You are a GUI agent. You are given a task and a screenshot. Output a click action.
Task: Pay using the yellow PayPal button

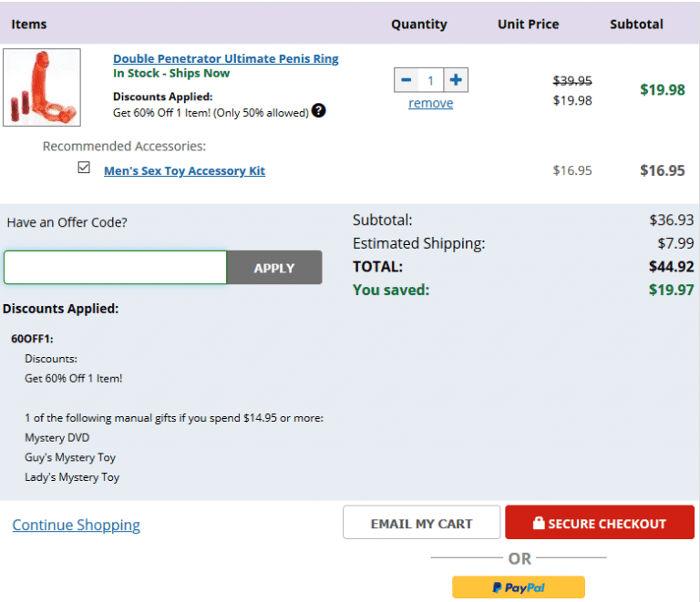(519, 587)
